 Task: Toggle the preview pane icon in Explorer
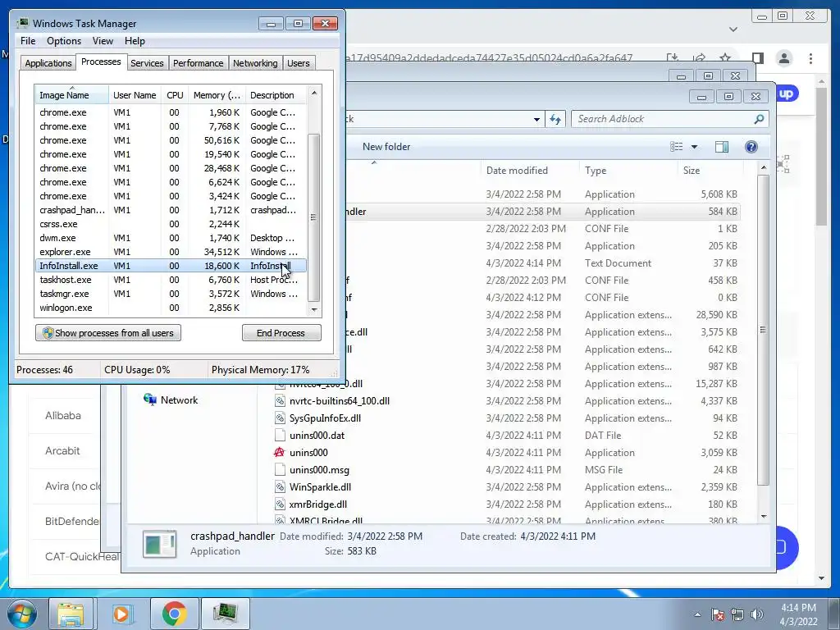coord(722,147)
